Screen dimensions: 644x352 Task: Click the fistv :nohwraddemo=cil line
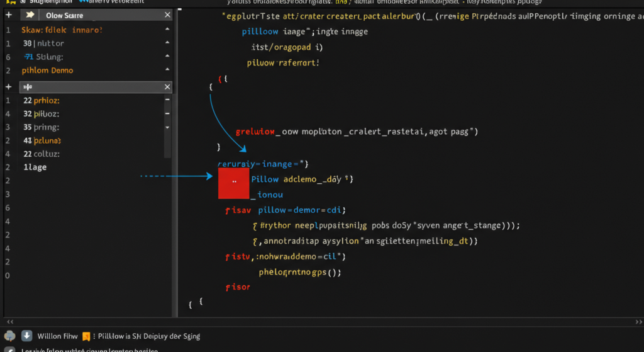286,256
